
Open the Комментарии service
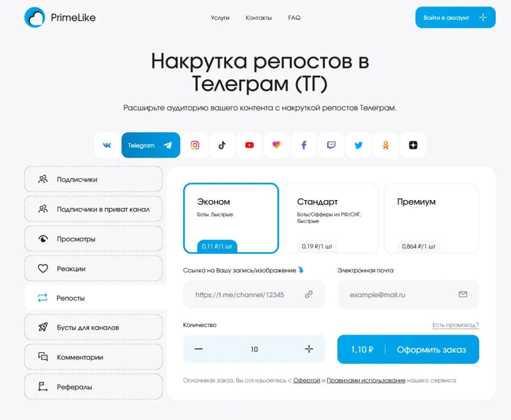point(93,357)
